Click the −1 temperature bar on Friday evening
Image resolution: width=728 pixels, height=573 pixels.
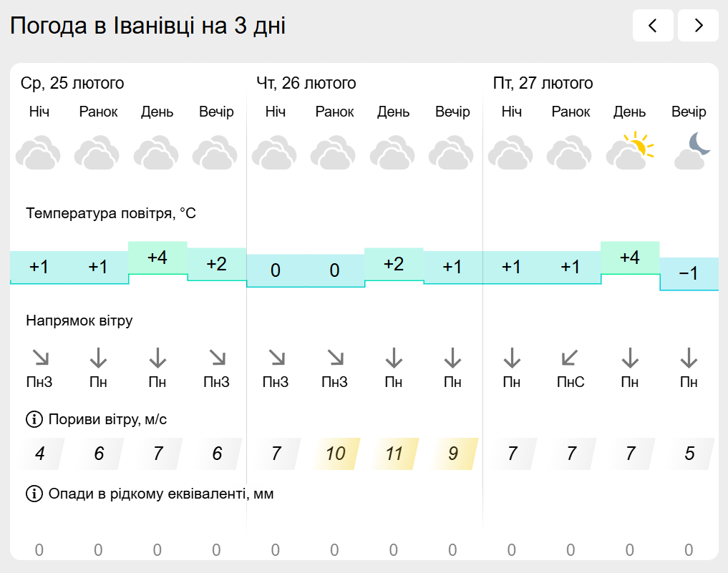click(689, 273)
